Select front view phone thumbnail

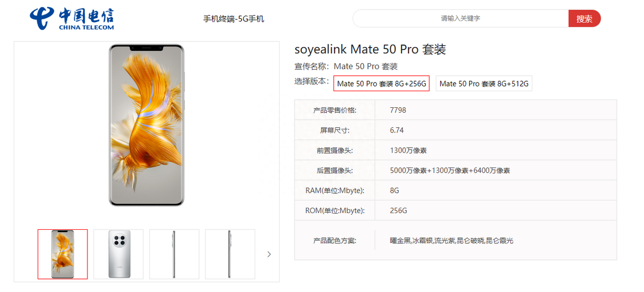pyautogui.click(x=62, y=254)
